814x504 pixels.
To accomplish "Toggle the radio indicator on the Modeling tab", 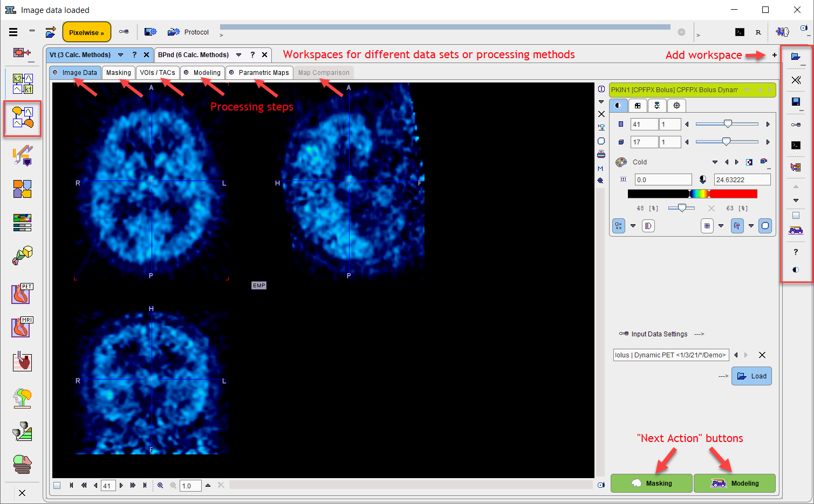I will [x=186, y=72].
